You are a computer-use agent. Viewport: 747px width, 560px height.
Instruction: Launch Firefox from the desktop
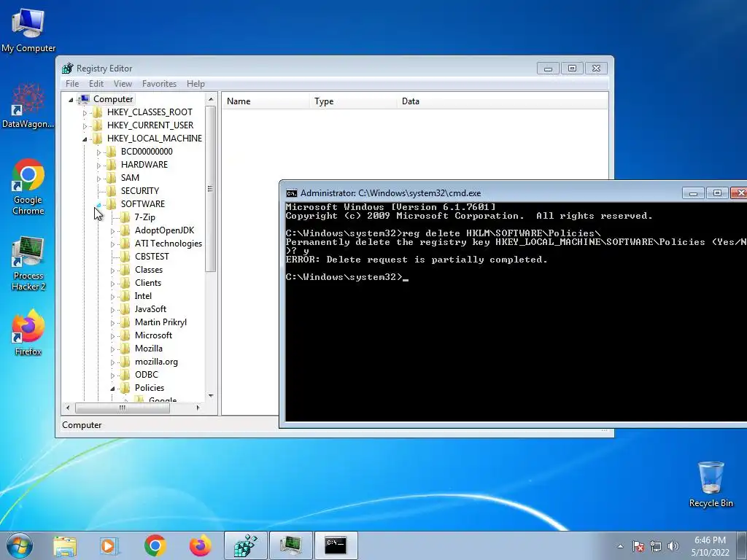coord(28,332)
